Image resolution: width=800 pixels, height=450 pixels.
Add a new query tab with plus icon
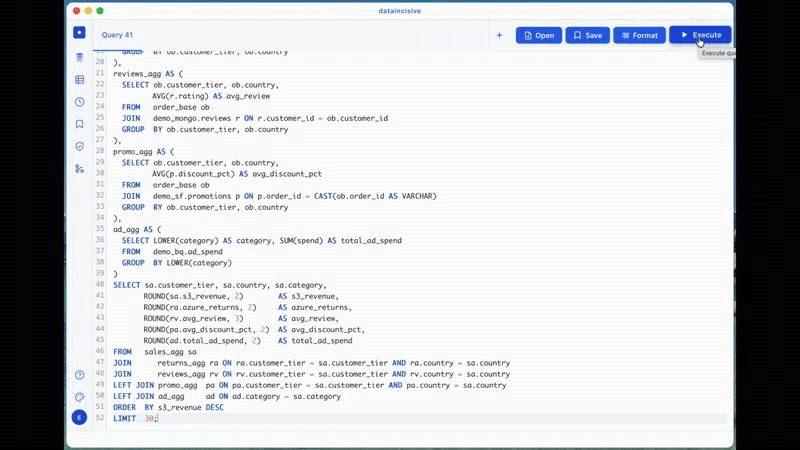pos(499,35)
